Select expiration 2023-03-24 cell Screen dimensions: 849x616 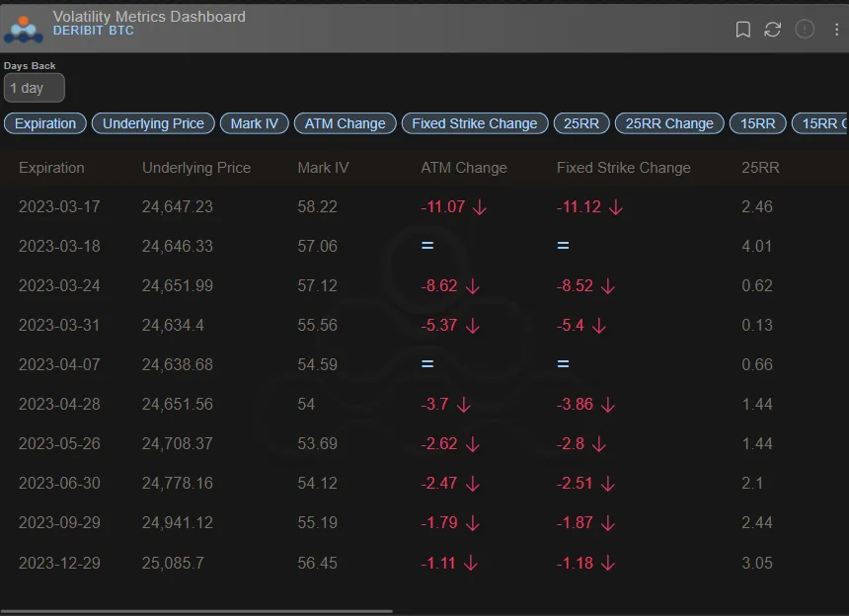59,286
